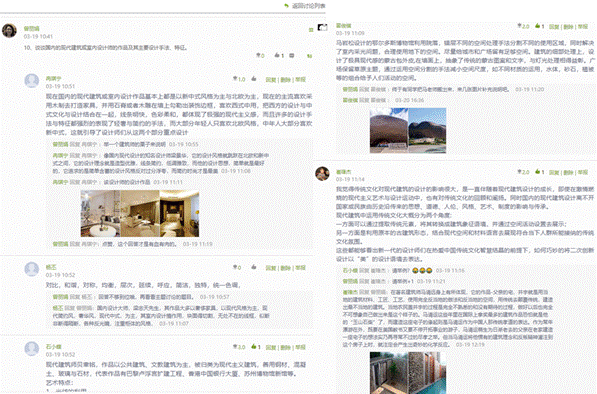The width and height of the screenshot is (597, 394).
Task: Click the green thumbs-up on 石小蝶's post
Action: pos(254,347)
